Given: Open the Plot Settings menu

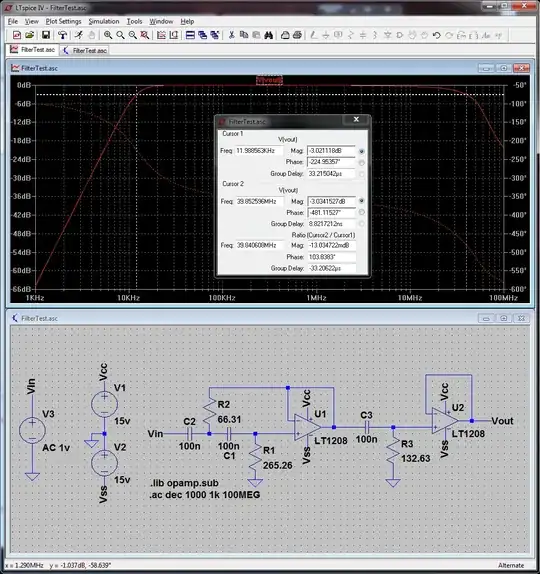Looking at the screenshot, I should pyautogui.click(x=63, y=21).
